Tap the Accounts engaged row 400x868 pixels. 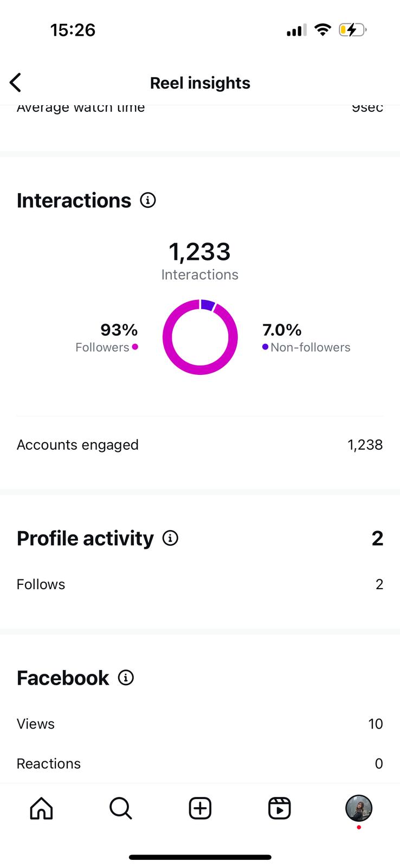199,445
